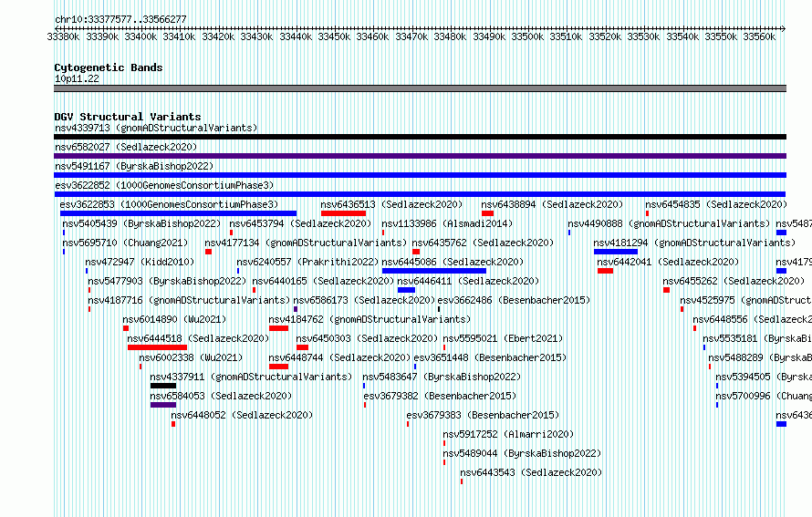
Task: Open nsv6448556 variant label
Action: 753,319
